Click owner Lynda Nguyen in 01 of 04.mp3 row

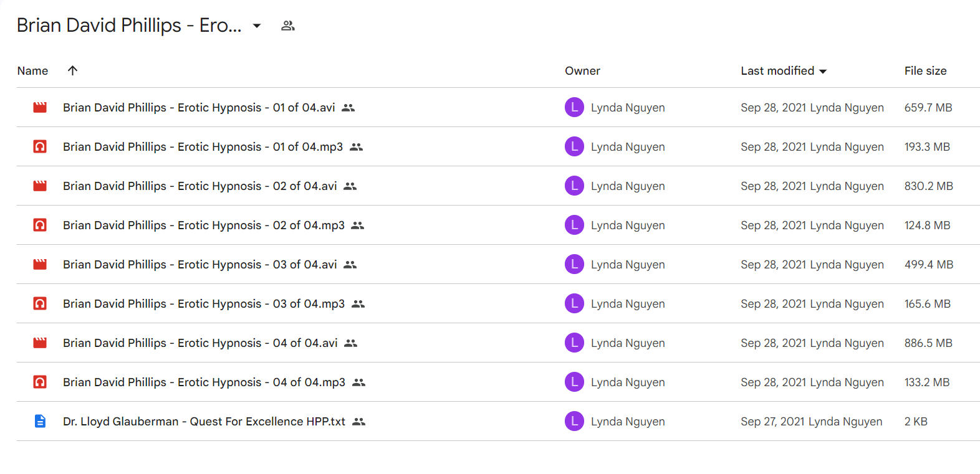(x=628, y=147)
